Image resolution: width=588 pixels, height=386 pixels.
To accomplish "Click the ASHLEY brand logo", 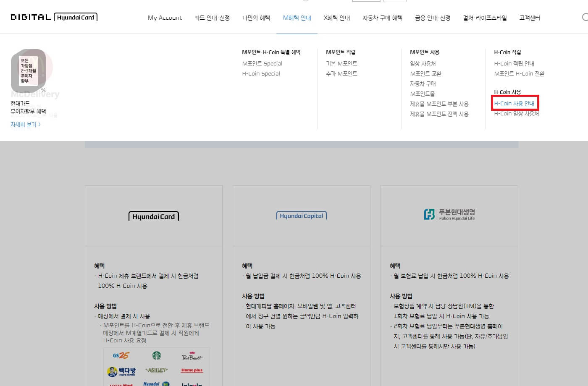I will (157, 370).
